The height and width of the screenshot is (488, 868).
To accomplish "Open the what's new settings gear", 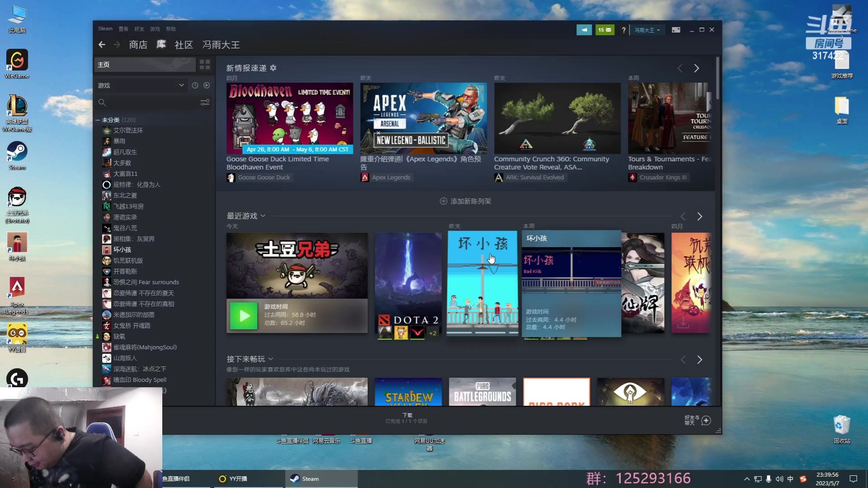I will (273, 68).
